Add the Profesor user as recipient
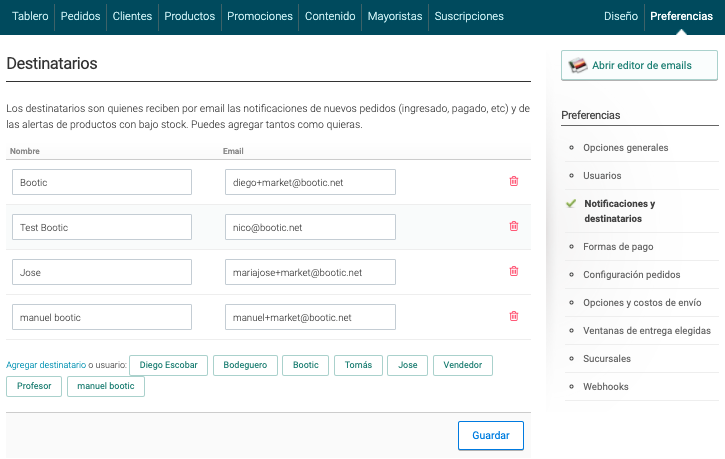725x459 pixels. pos(34,386)
